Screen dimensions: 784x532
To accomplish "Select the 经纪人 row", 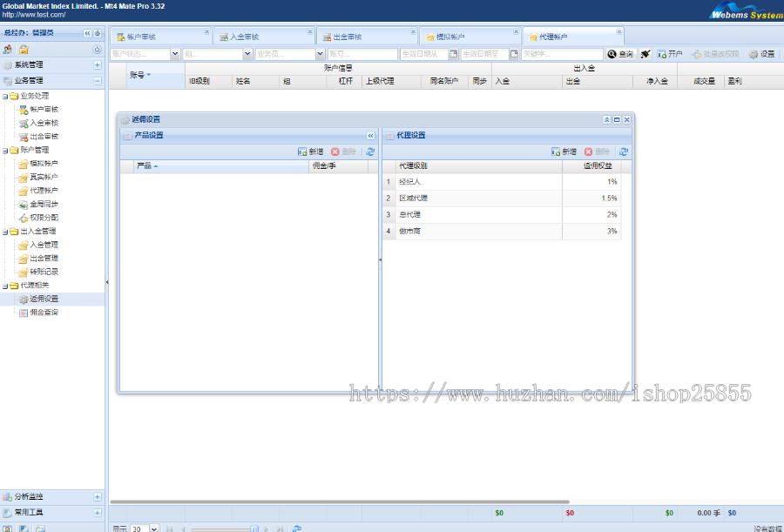I will 502,182.
